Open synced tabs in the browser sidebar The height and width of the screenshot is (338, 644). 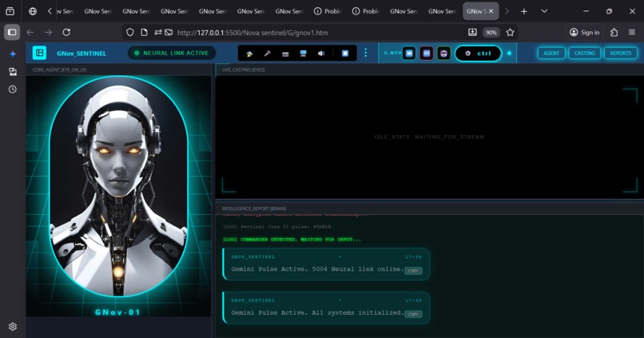tap(13, 71)
